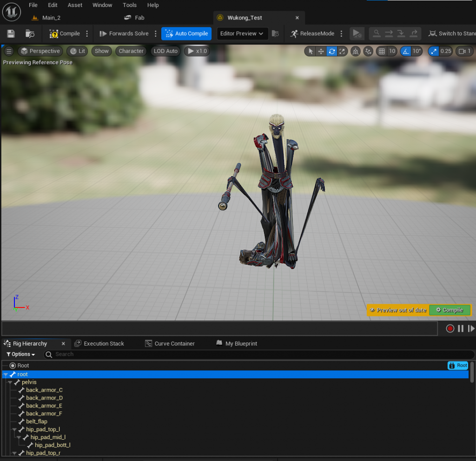The image size is (476, 461).
Task: Click the animation timeline bar
Action: (x=219, y=328)
